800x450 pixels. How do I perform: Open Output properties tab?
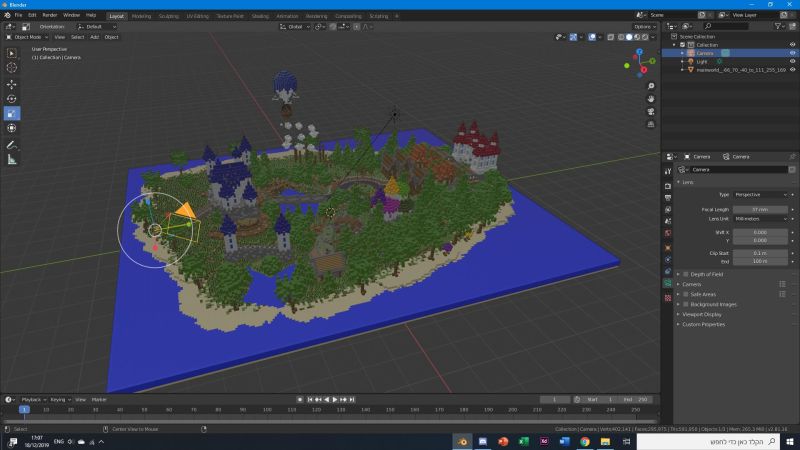668,197
